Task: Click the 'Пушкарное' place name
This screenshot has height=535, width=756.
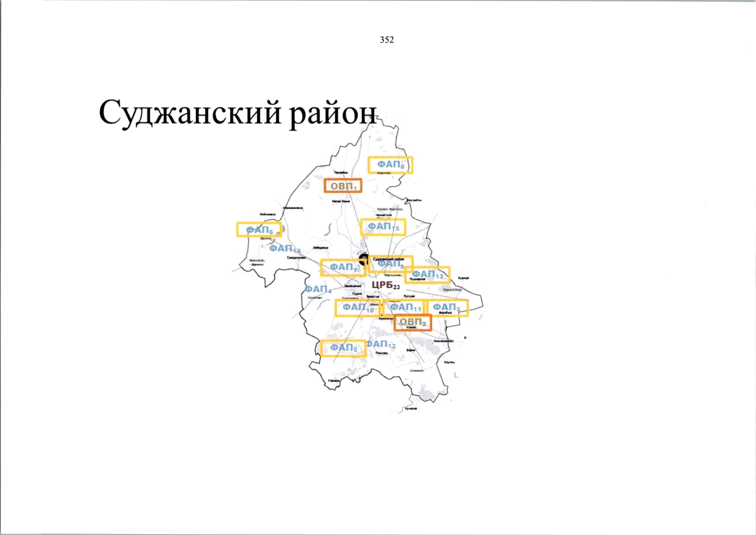Action: 417,279
